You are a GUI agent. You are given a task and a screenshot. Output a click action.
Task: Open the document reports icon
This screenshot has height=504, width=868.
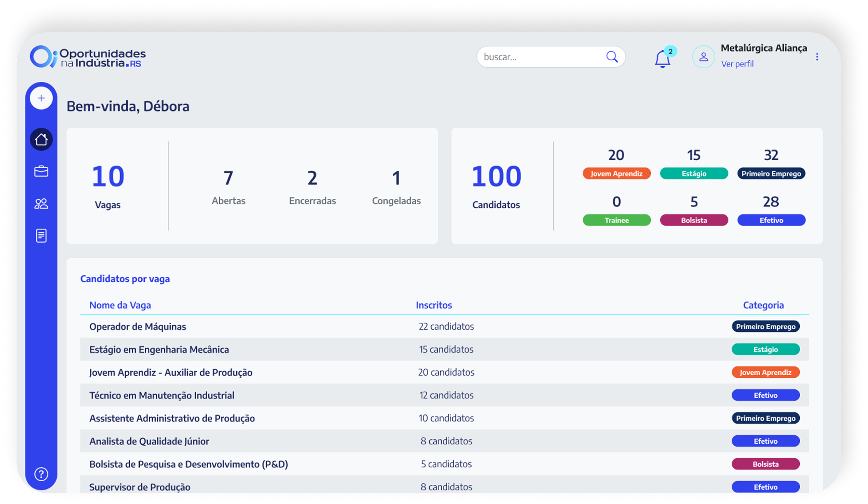41,236
